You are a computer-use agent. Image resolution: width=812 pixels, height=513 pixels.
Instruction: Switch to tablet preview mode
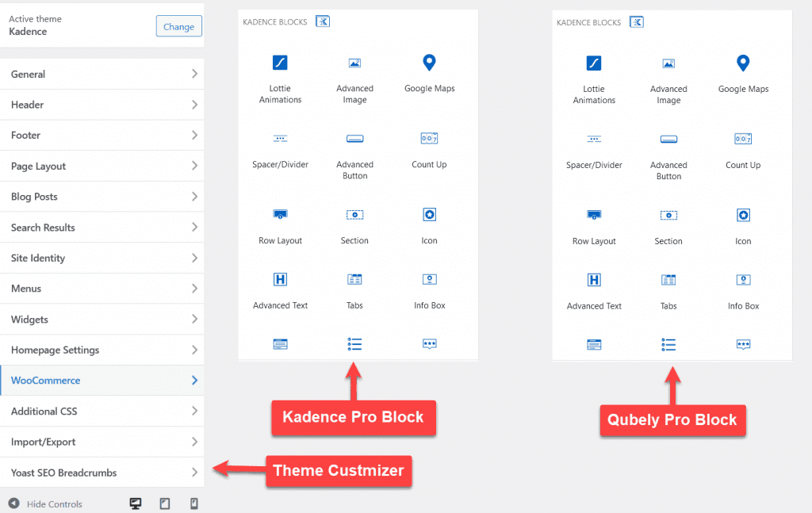coord(165,503)
